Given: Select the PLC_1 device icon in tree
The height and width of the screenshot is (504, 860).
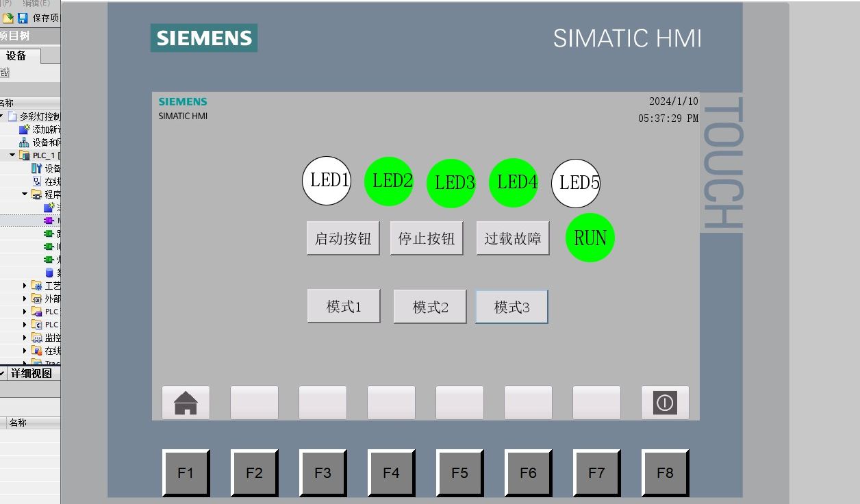Looking at the screenshot, I should pos(25,155).
